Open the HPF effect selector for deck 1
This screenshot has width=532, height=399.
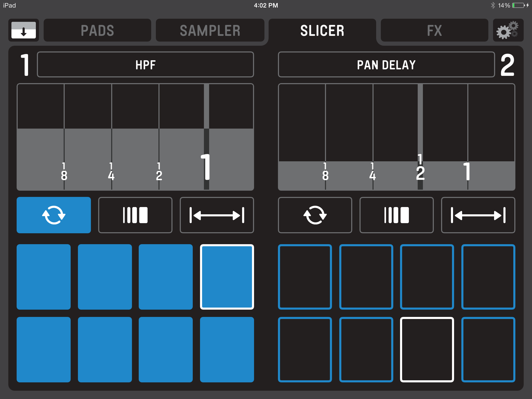145,64
